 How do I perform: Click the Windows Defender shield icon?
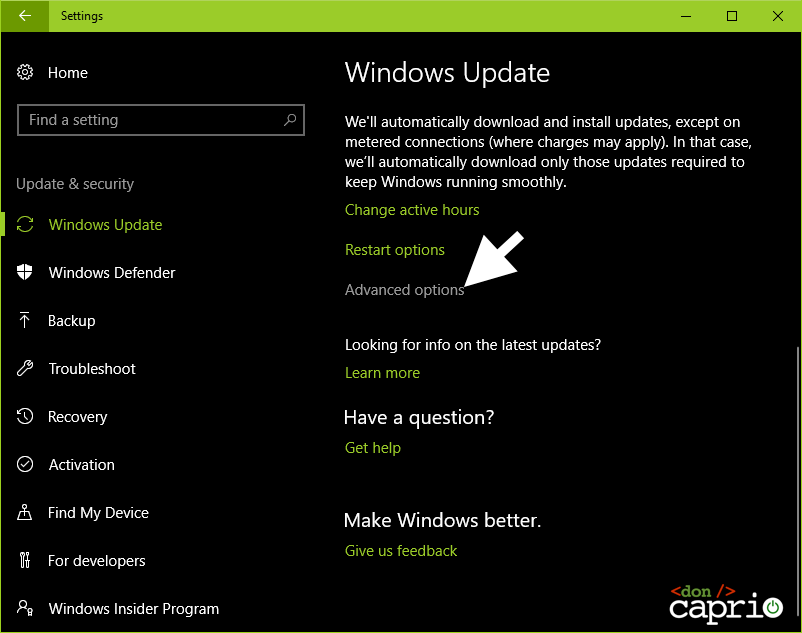25,272
